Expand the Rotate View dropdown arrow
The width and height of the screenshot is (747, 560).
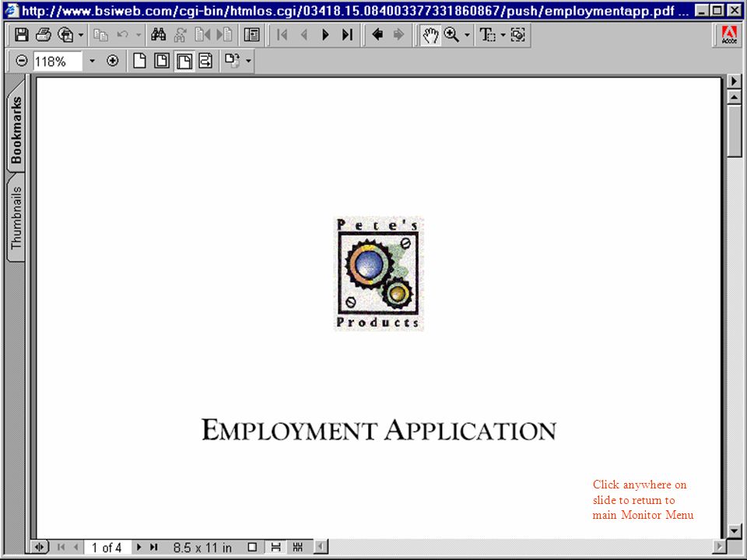click(x=248, y=61)
